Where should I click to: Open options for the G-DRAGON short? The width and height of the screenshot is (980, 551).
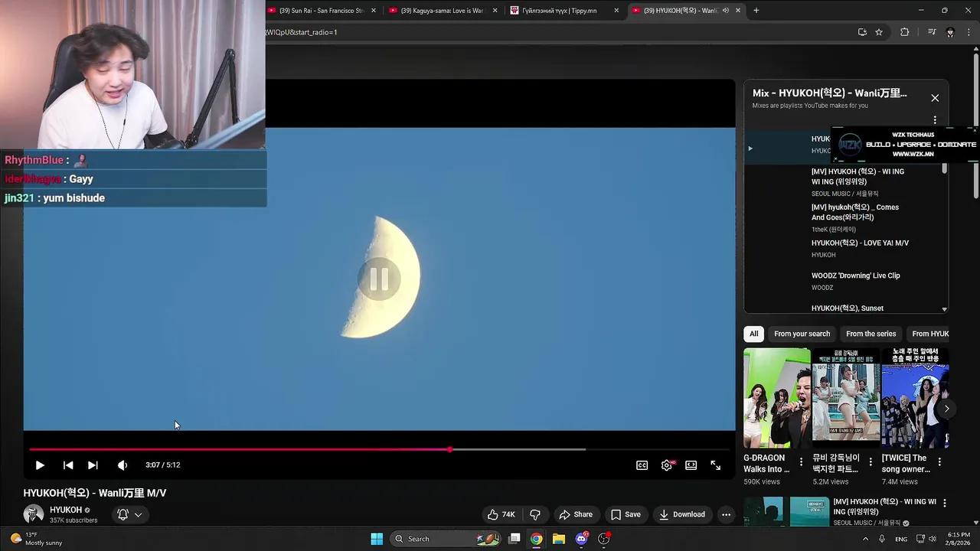point(802,462)
